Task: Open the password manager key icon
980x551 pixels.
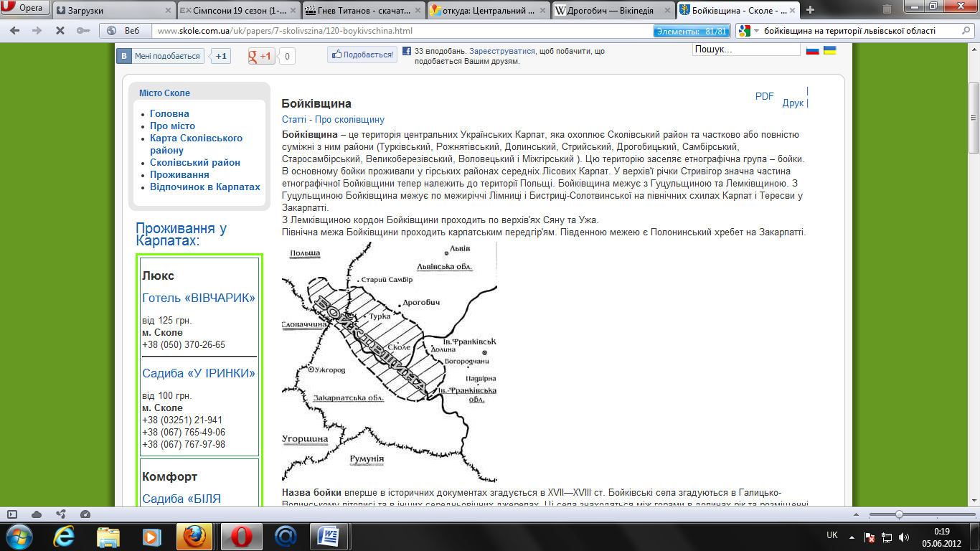Action: pos(83,31)
